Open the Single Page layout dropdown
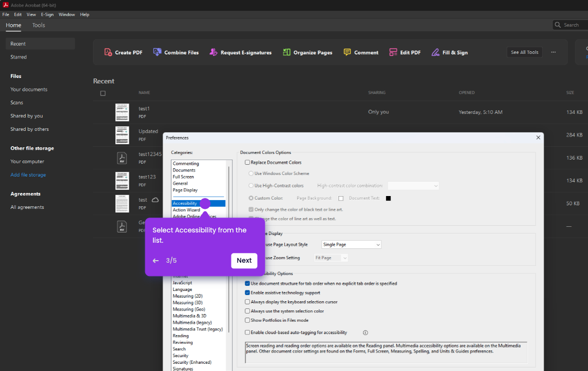588x371 pixels. (351, 245)
